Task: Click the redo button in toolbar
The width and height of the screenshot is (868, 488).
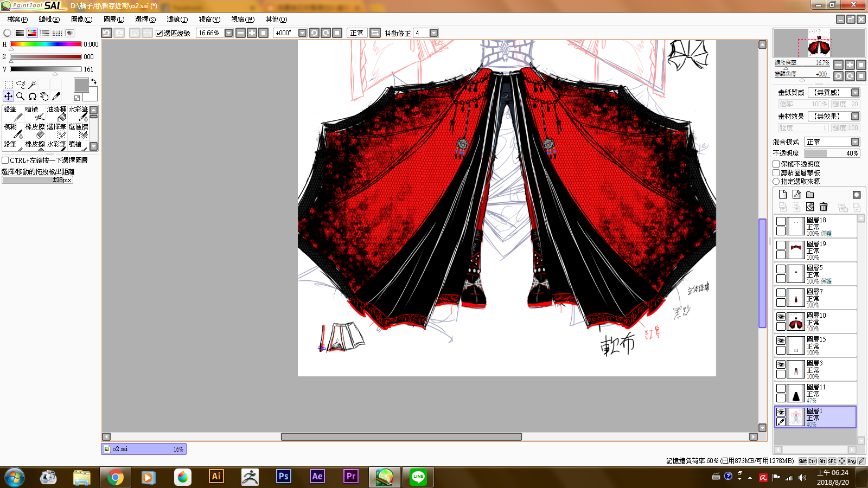Action: pyautogui.click(x=119, y=33)
